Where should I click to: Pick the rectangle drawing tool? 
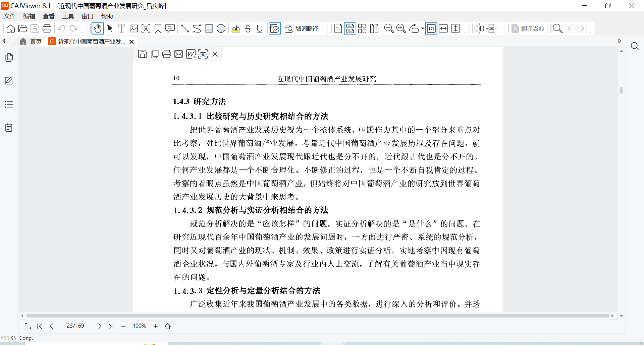coord(209,29)
